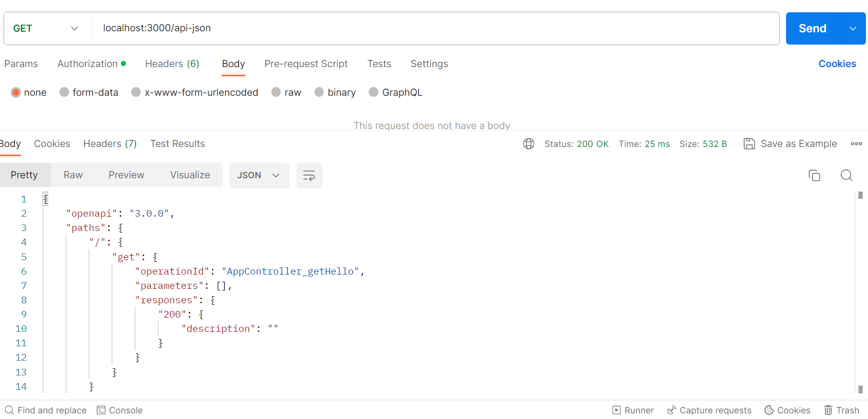Select the form-data body option
Viewport: 868px width, 419px height.
point(64,92)
